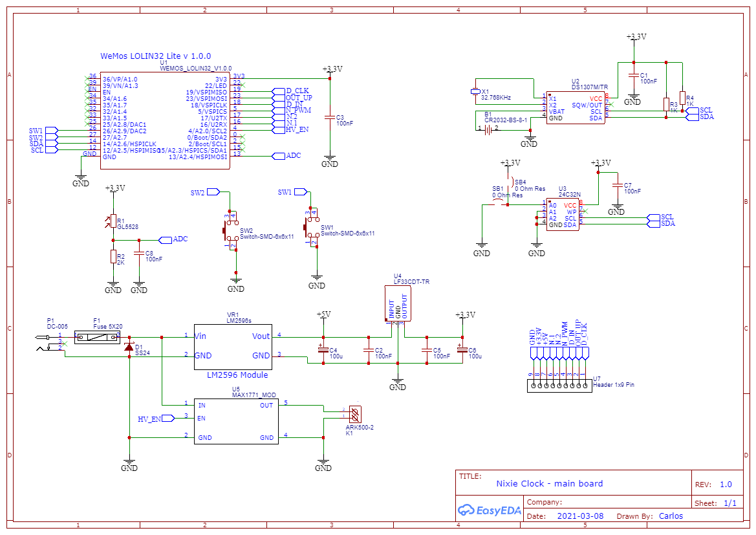Select the 'MAX1771_MOD' part name text
This screenshot has width=756, height=535.
[x=254, y=395]
